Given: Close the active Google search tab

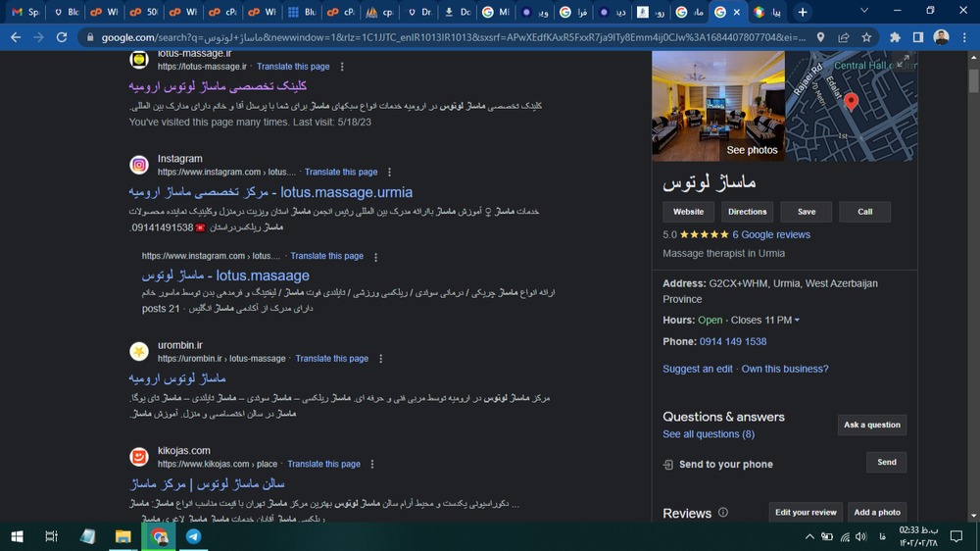Looking at the screenshot, I should (x=737, y=12).
